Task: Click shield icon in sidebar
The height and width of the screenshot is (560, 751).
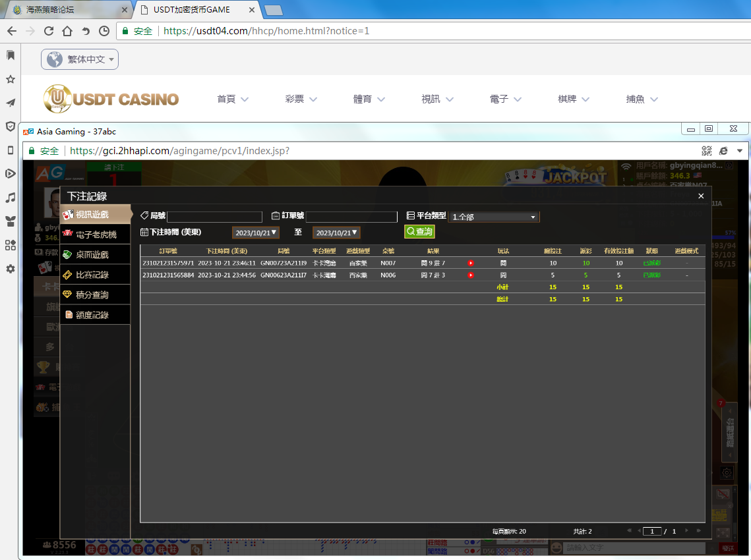Action: pyautogui.click(x=11, y=126)
